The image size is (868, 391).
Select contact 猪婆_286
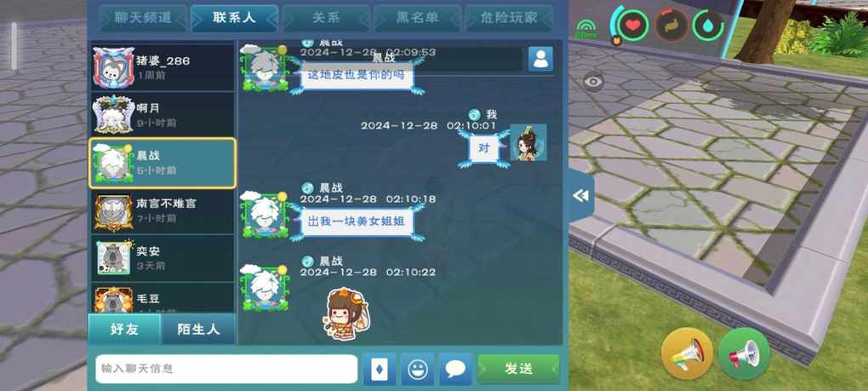[x=163, y=67]
